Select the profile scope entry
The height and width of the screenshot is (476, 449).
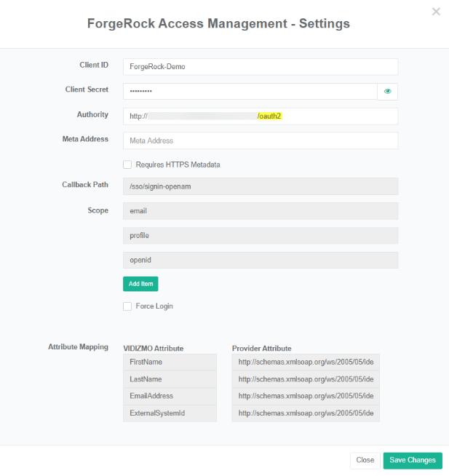pyautogui.click(x=261, y=236)
